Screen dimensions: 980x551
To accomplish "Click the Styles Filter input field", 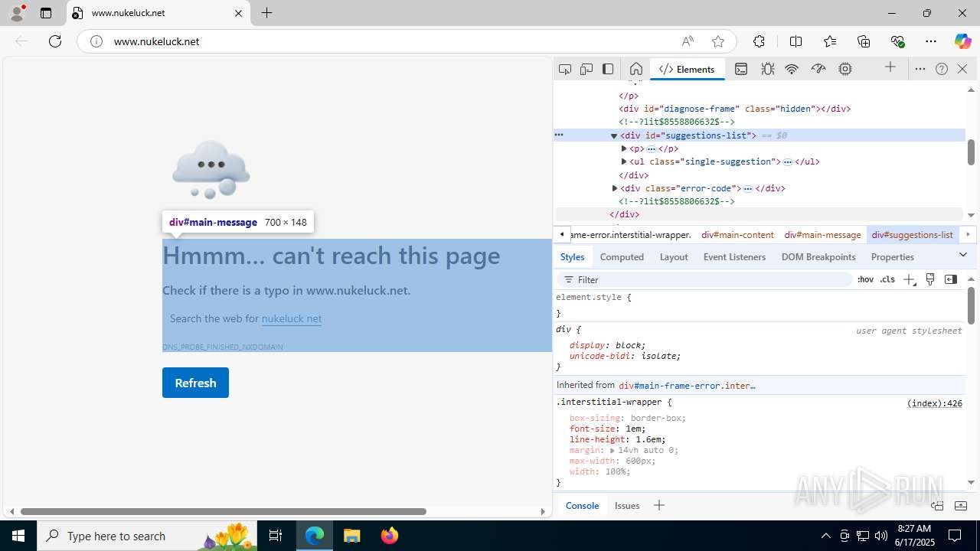I will click(x=704, y=279).
